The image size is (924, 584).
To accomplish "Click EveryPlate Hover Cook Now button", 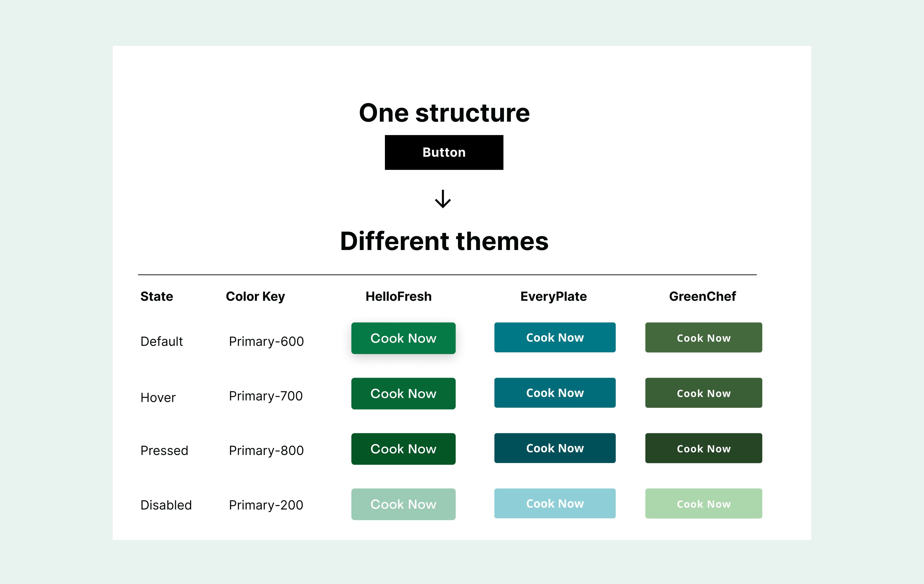I will (555, 393).
